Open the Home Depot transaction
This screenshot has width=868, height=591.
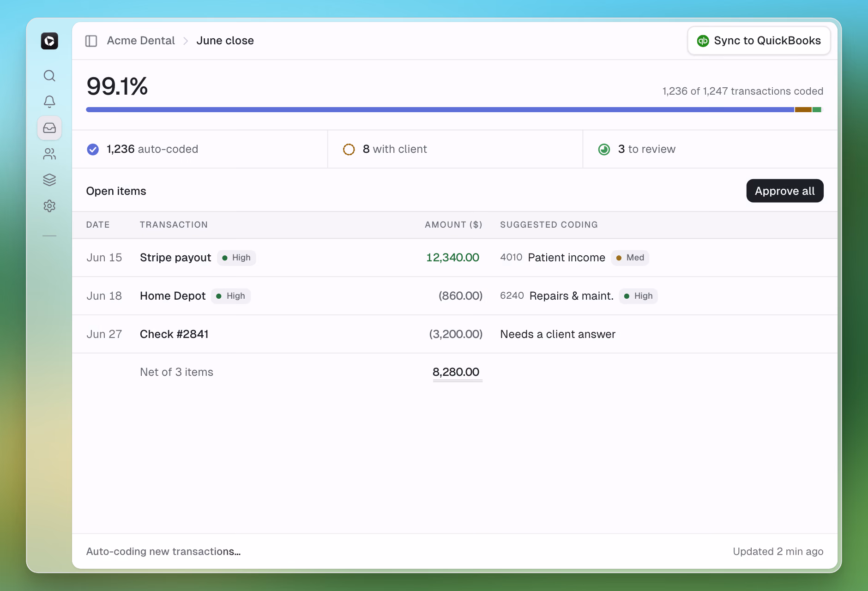pos(173,296)
